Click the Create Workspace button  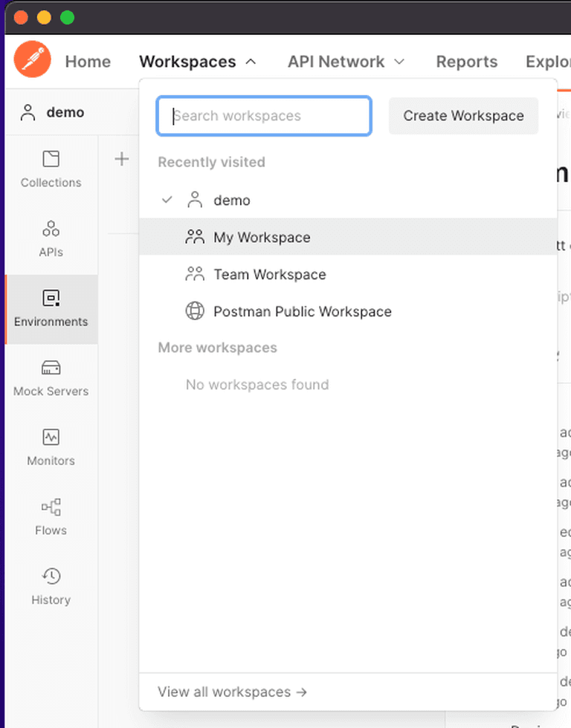463,116
